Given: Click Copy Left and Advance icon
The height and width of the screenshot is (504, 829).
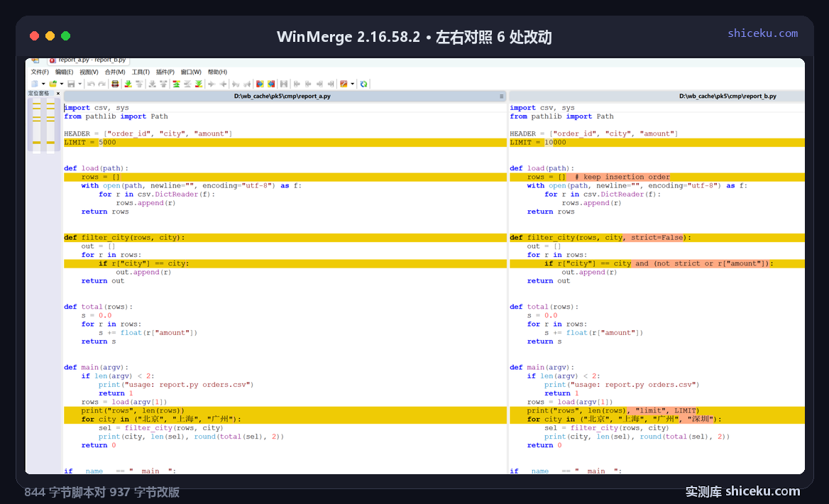Looking at the screenshot, I should [247, 84].
